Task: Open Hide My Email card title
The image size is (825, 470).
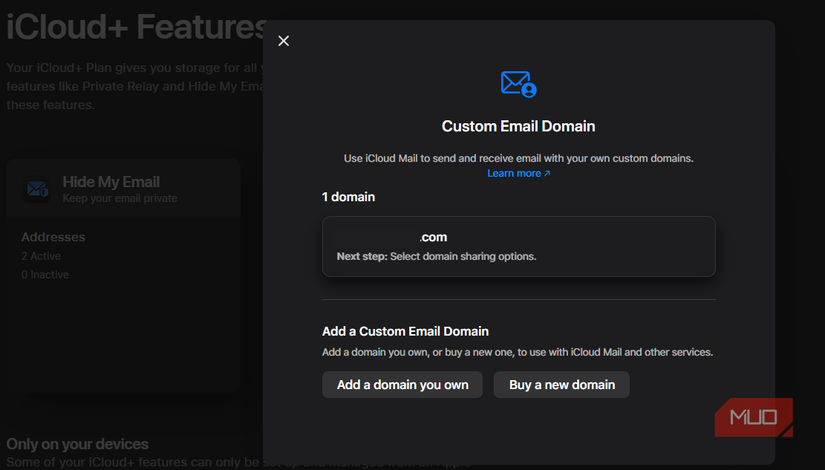Action: click(111, 182)
